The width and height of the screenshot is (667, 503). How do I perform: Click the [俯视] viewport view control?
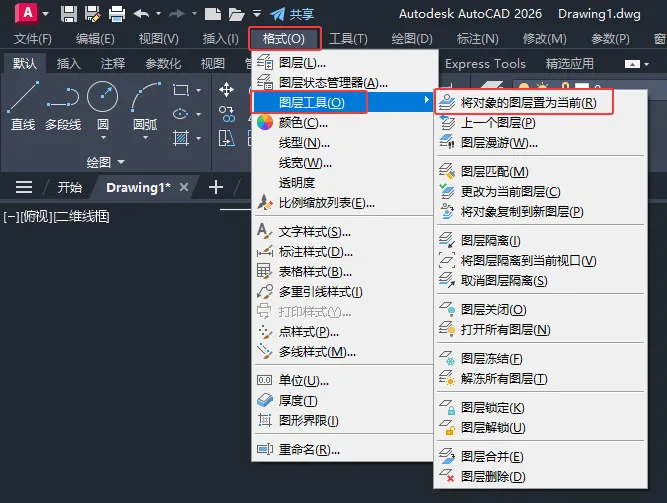(37, 217)
